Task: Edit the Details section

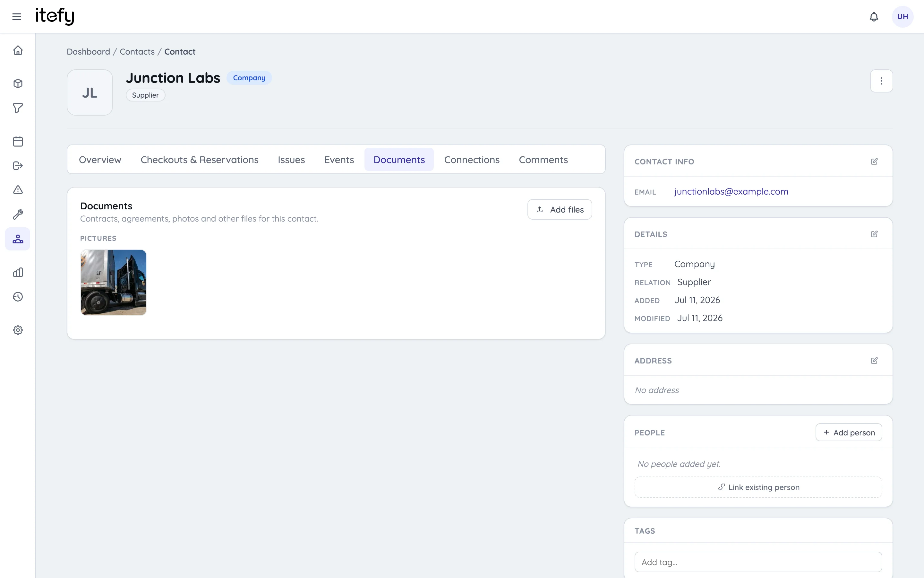Action: click(874, 234)
